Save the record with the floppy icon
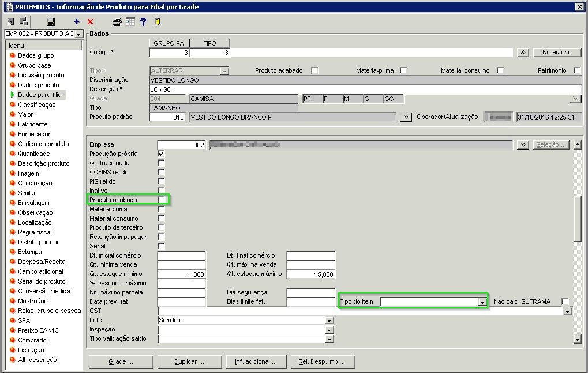Image resolution: width=588 pixels, height=373 pixels. 51,22
